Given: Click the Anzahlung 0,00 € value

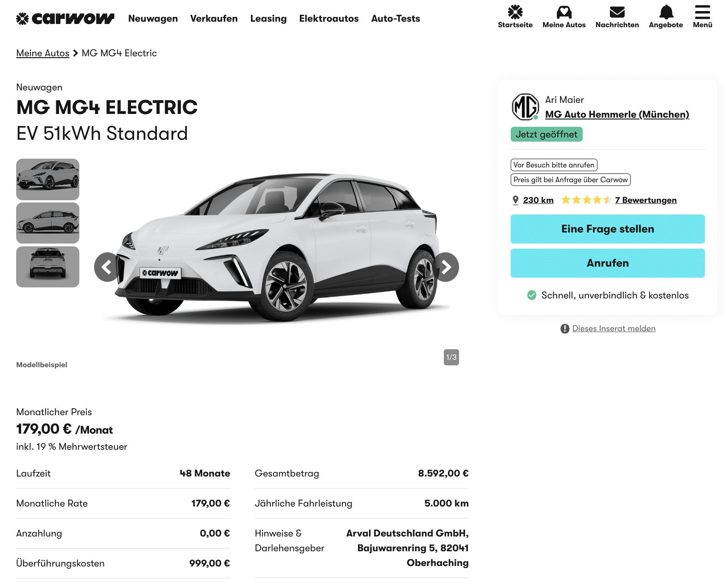Looking at the screenshot, I should pyautogui.click(x=215, y=533).
